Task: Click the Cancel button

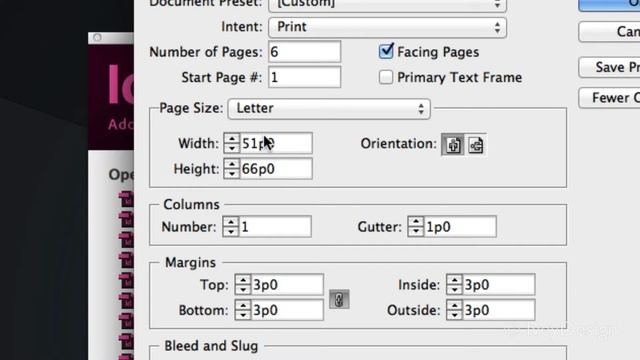Action: [x=609, y=32]
